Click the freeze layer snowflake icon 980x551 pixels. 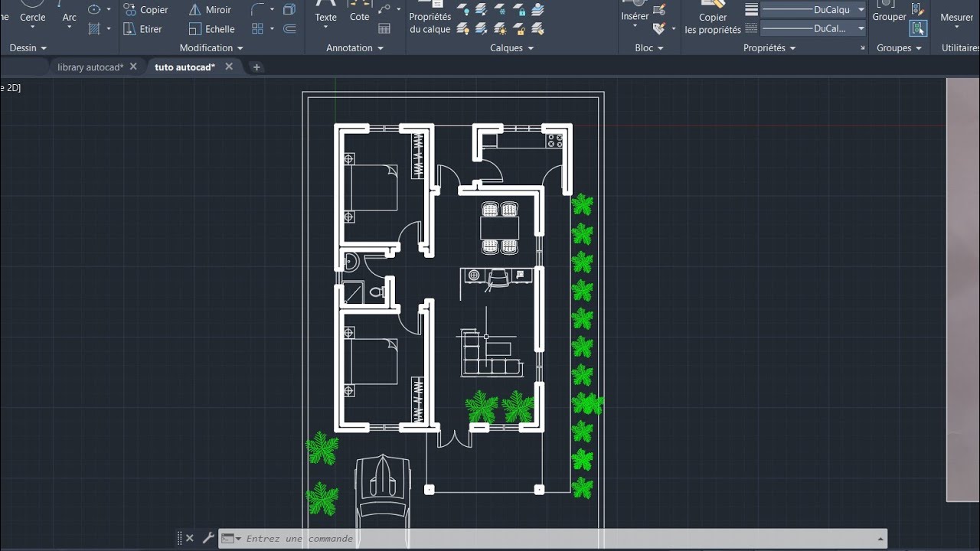click(x=500, y=9)
